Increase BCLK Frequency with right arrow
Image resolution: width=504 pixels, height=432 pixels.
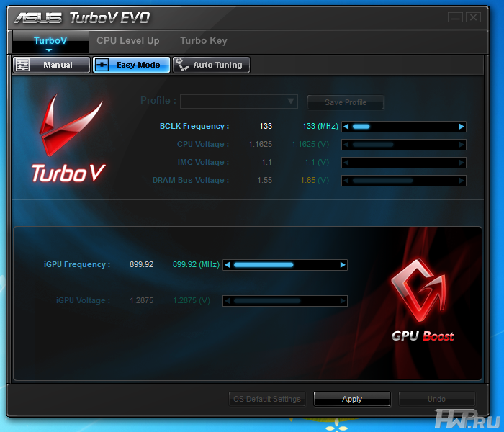tap(462, 127)
